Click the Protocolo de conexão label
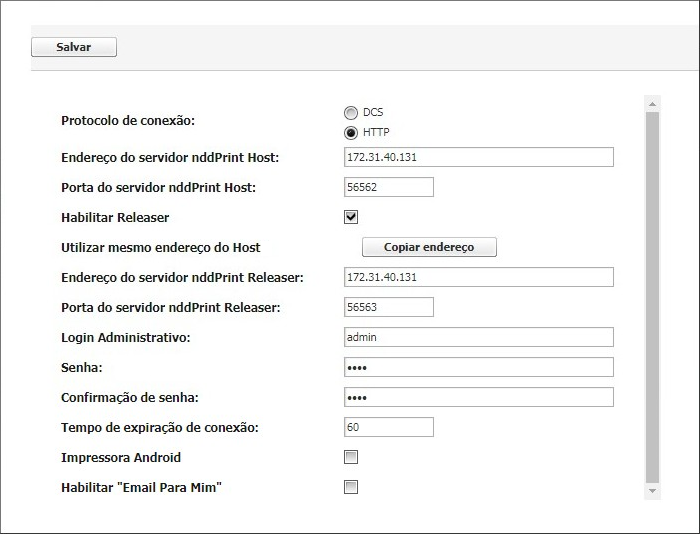700x534 pixels. (x=128, y=120)
